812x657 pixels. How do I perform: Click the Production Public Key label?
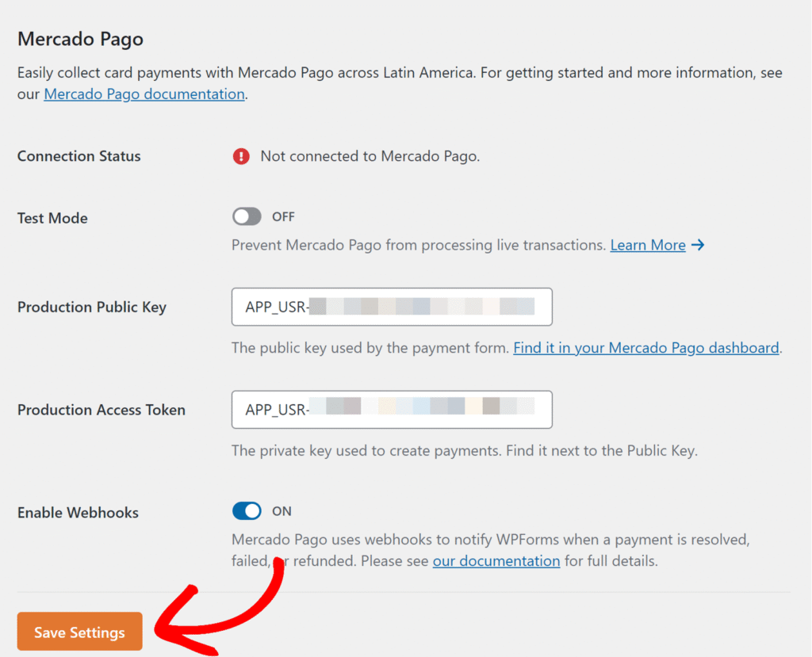[92, 307]
